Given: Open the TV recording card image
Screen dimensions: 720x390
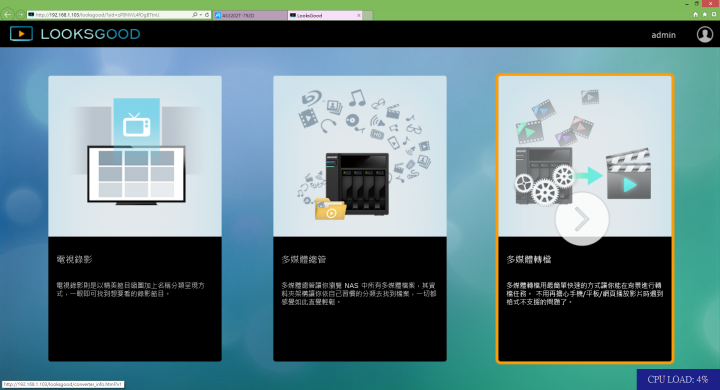Looking at the screenshot, I should pos(135,156).
